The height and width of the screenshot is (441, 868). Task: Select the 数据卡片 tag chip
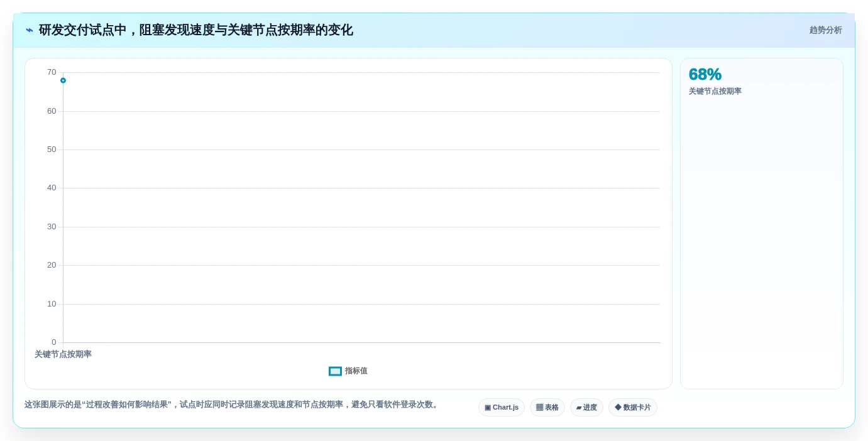[633, 408]
